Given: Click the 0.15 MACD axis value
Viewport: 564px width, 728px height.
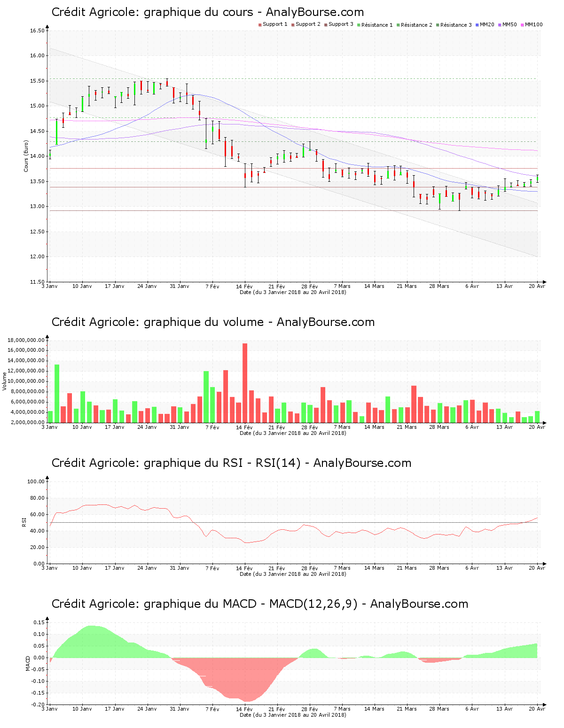Looking at the screenshot, I should [x=39, y=622].
